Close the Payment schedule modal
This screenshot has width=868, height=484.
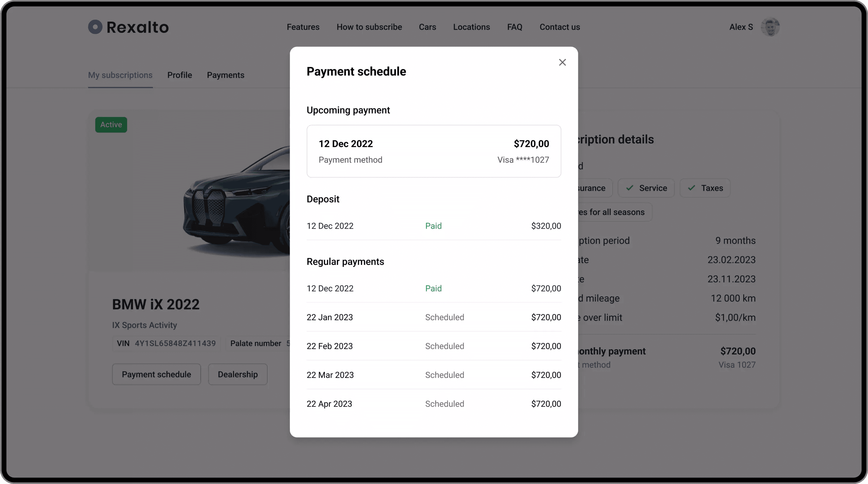point(562,63)
